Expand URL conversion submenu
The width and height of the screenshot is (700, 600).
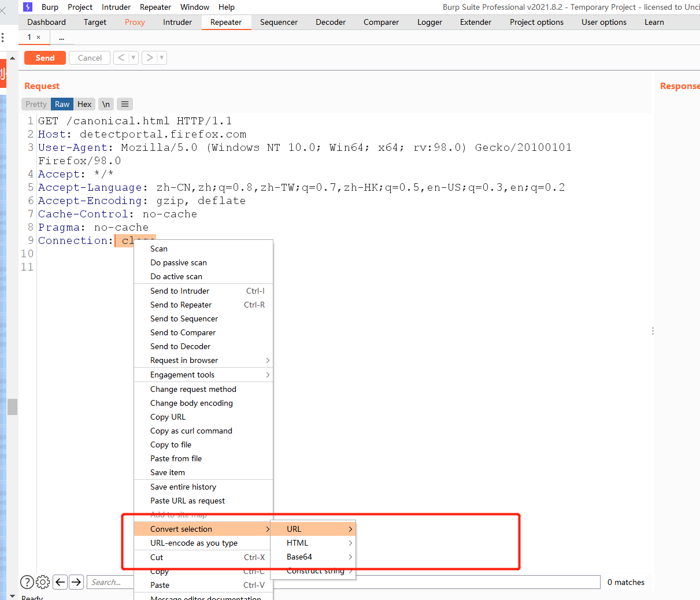(313, 529)
